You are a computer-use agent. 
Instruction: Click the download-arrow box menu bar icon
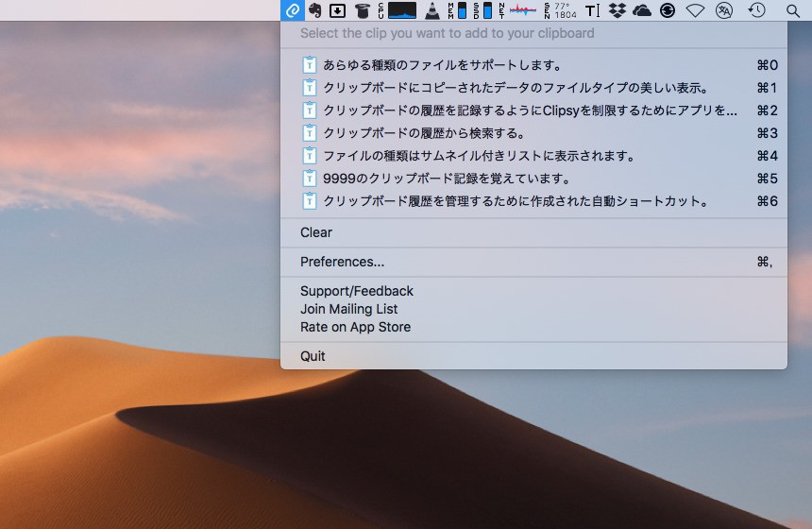[x=337, y=10]
